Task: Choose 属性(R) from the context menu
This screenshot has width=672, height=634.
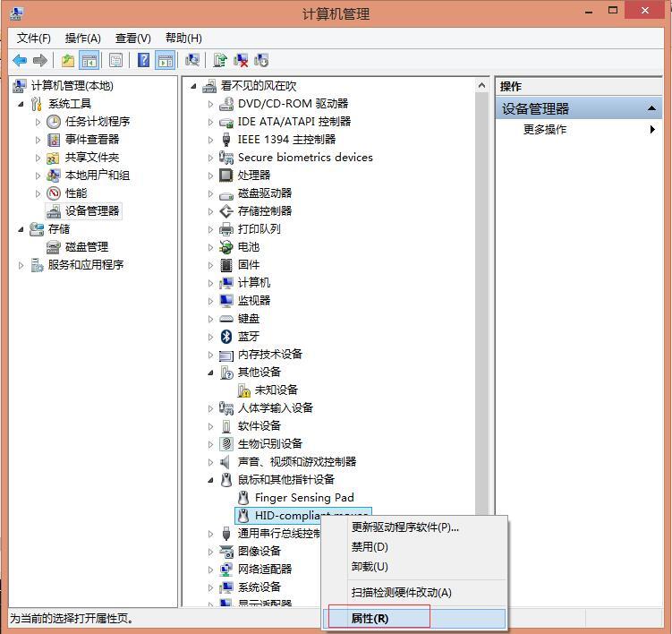Action: tap(370, 619)
